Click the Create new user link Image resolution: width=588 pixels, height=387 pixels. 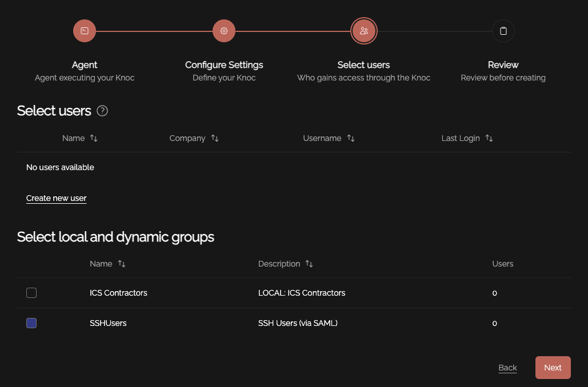pyautogui.click(x=56, y=198)
